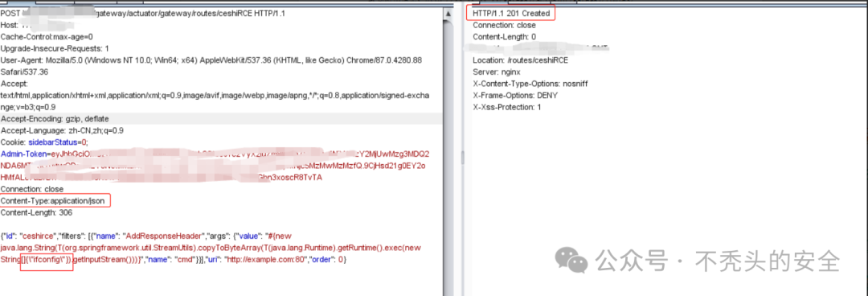
Task: Click the Safari/537.36 continuation line
Action: coord(24,72)
